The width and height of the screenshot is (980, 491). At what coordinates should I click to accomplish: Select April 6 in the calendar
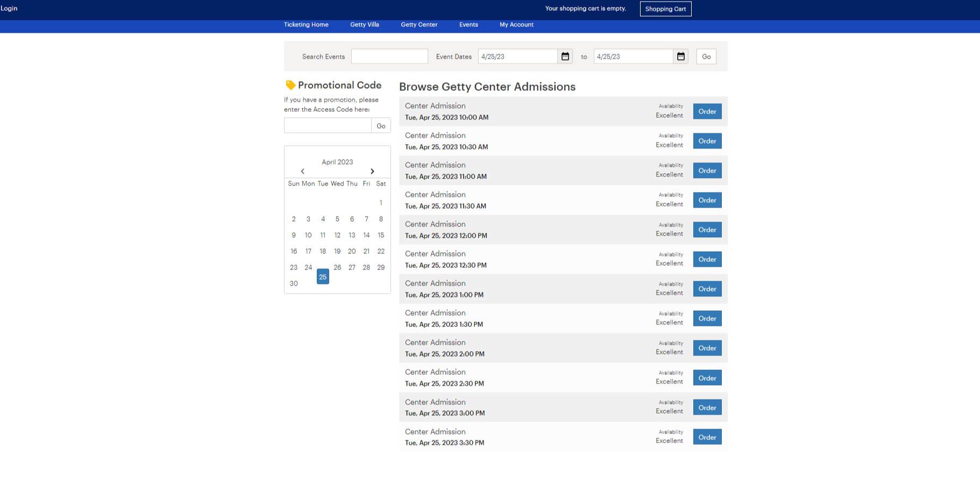coord(352,219)
